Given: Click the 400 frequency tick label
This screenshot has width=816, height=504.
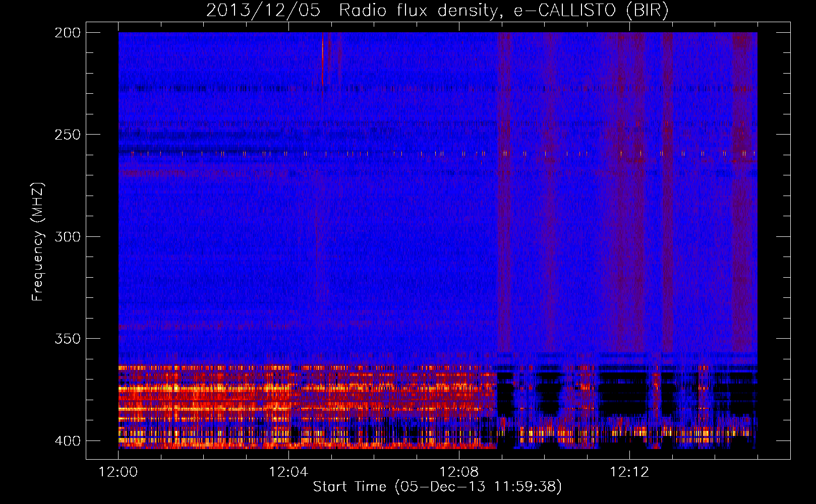Looking at the screenshot, I should [67, 440].
